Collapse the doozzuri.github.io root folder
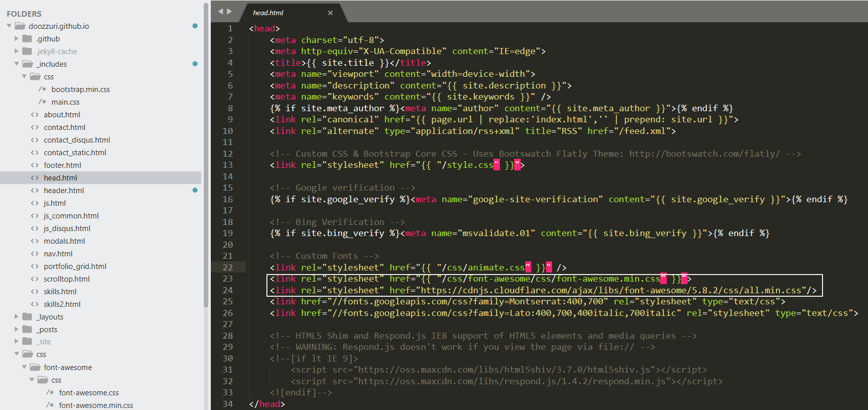 (x=9, y=26)
